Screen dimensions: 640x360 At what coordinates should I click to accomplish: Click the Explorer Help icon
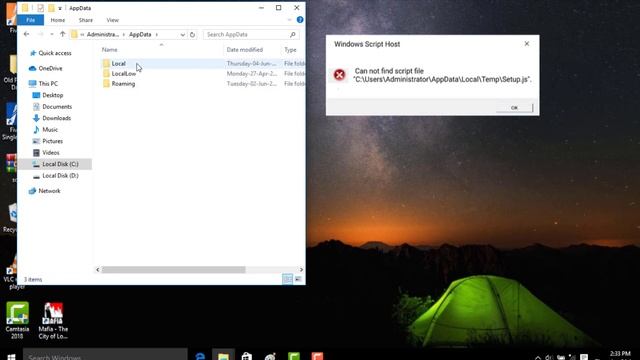pyautogui.click(x=300, y=20)
